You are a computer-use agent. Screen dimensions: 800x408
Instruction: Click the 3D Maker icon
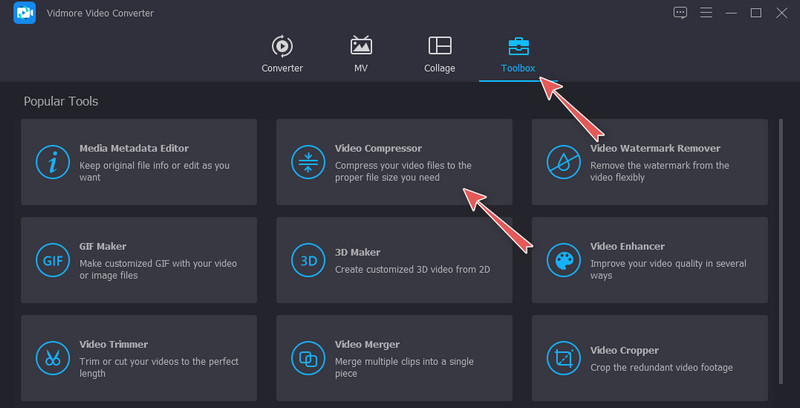pos(306,260)
